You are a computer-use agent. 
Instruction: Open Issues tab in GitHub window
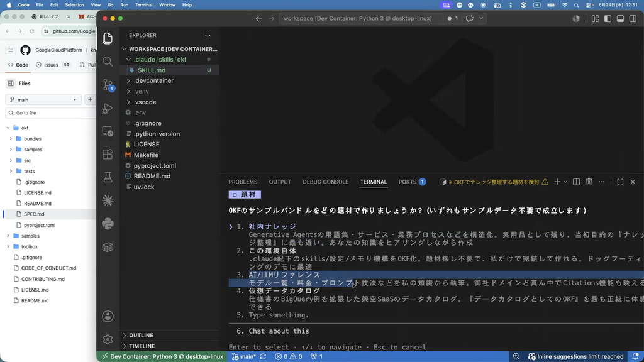[x=53, y=65]
